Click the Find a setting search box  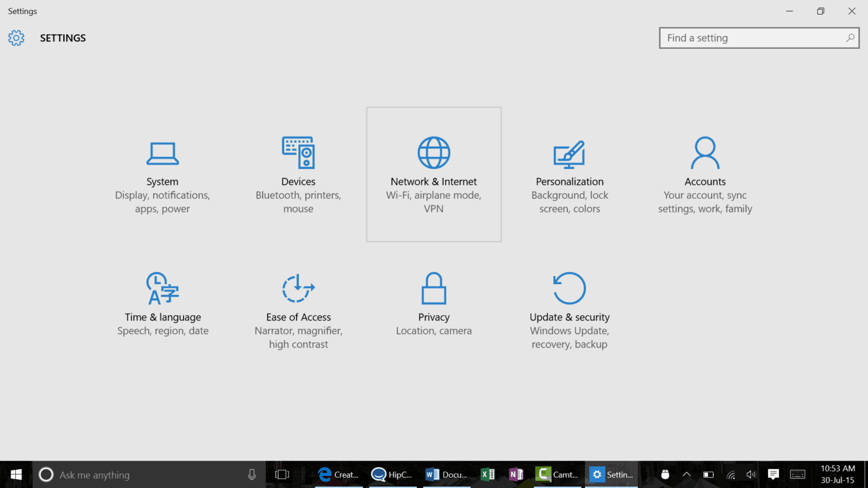(759, 38)
